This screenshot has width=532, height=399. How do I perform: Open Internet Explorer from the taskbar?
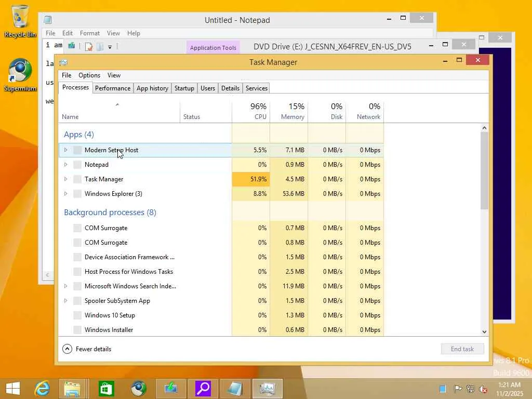click(42, 389)
